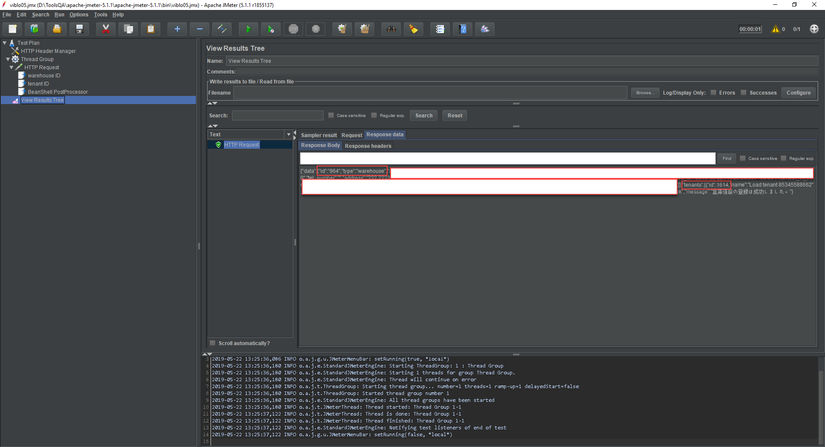Collapse the Test Plan tree node
The height and width of the screenshot is (447, 825).
[4, 43]
